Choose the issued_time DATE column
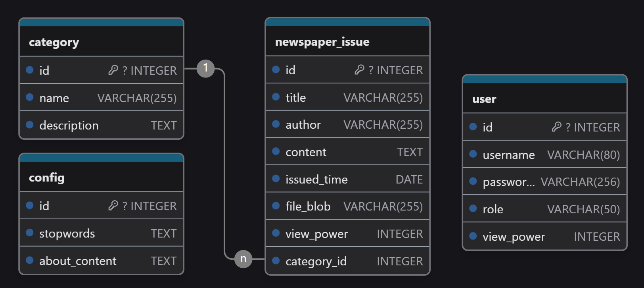This screenshot has height=288, width=644. 347,179
